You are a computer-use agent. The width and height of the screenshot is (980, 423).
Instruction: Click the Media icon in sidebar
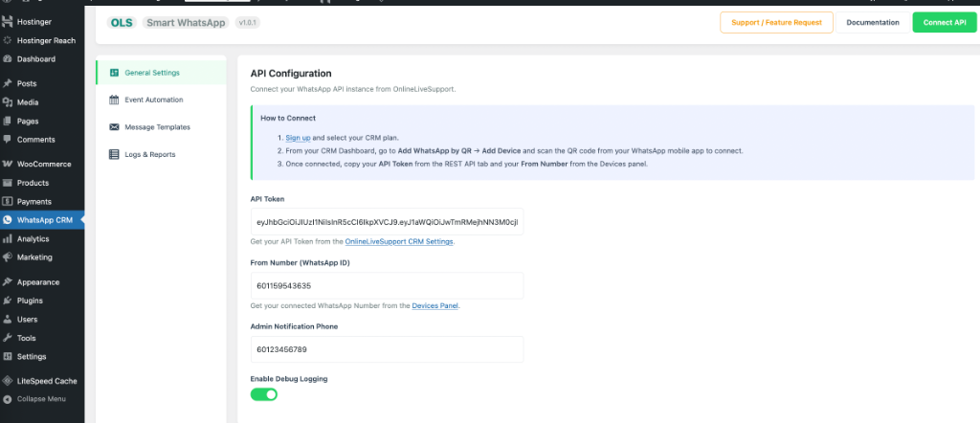click(8, 102)
